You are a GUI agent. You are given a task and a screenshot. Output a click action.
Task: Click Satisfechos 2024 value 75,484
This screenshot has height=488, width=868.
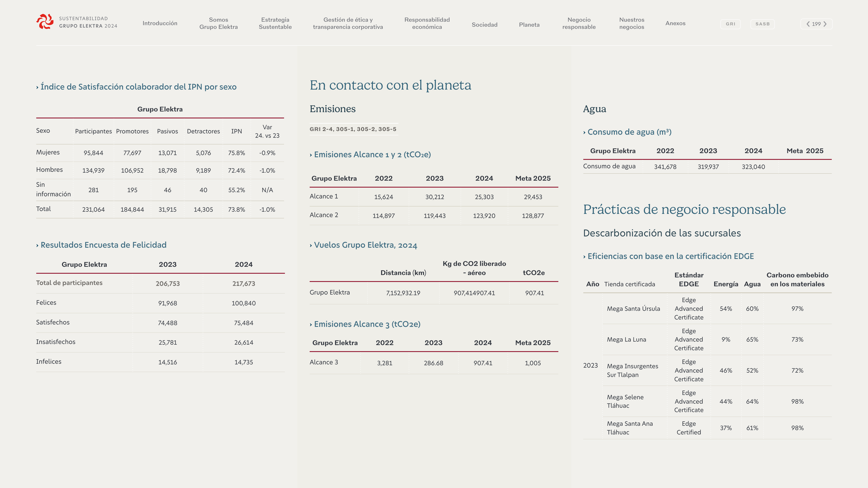[x=244, y=323]
